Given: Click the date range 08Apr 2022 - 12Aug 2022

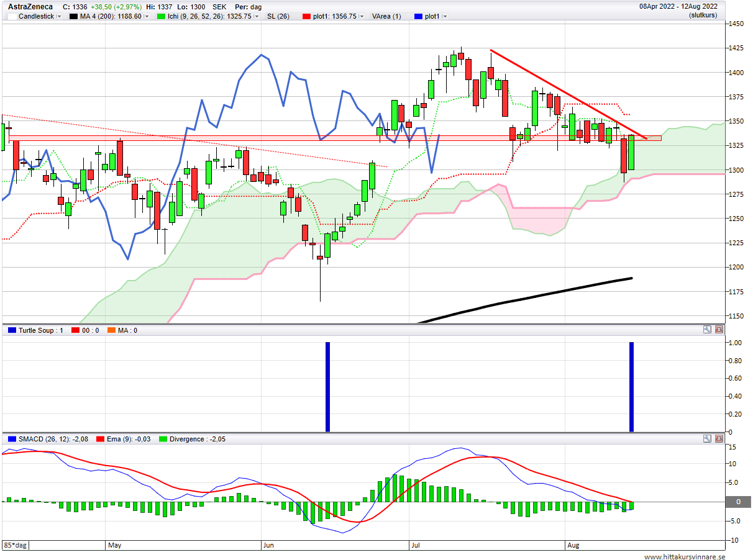Looking at the screenshot, I should point(678,6).
